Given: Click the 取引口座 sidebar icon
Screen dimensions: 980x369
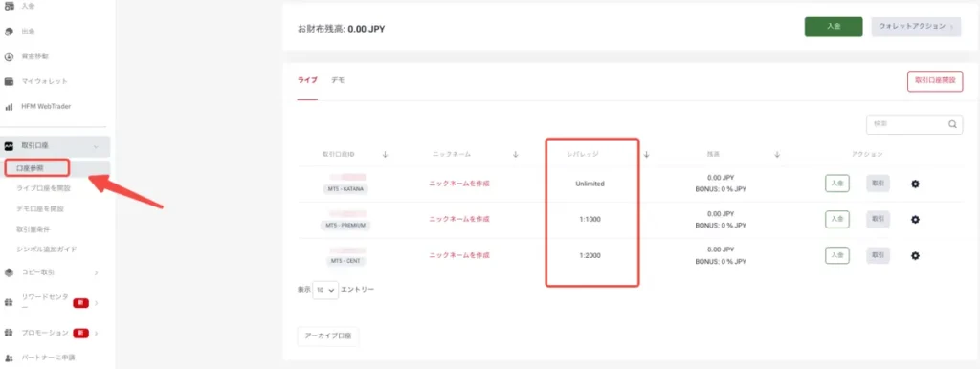Looking at the screenshot, I should click(x=9, y=146).
